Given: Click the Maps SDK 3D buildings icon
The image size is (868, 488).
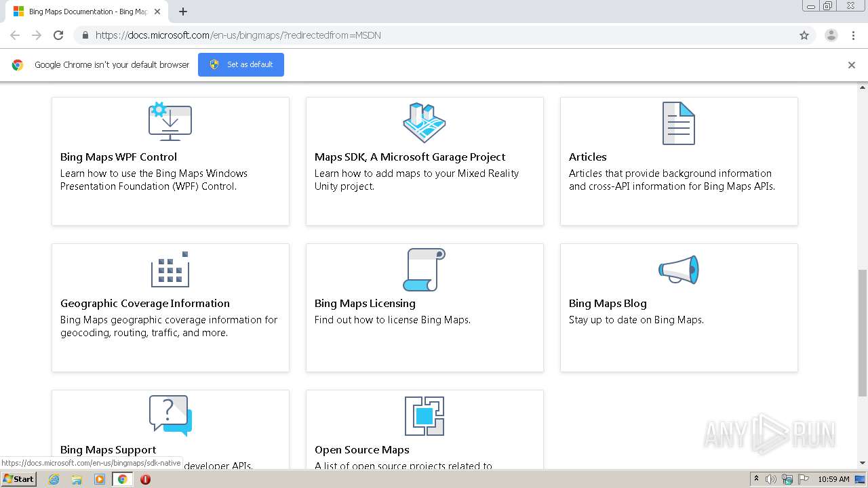Looking at the screenshot, I should [425, 122].
